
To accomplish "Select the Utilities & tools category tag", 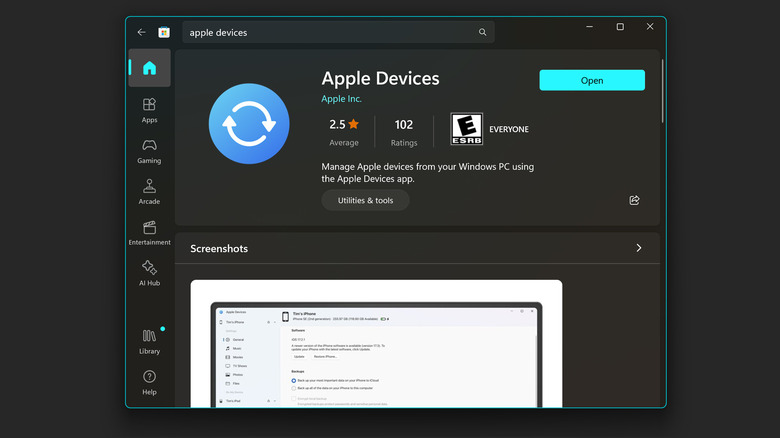I will pos(365,200).
